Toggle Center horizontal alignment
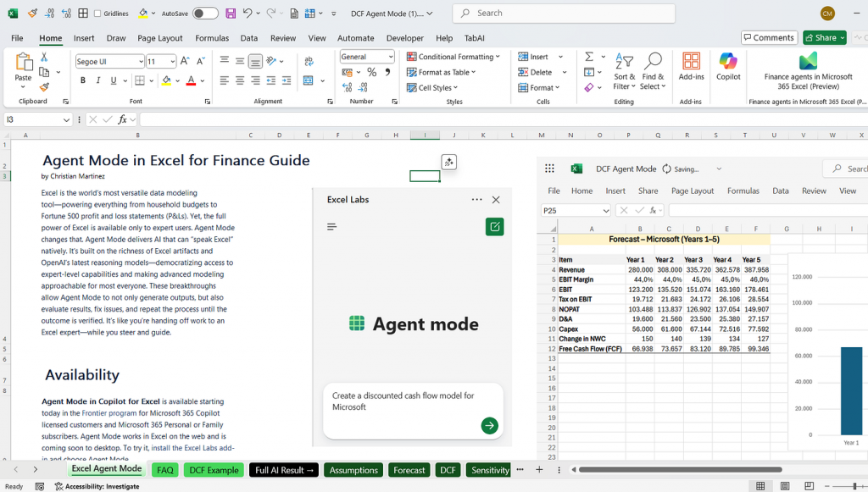The height and width of the screenshot is (492, 868). click(x=240, y=80)
